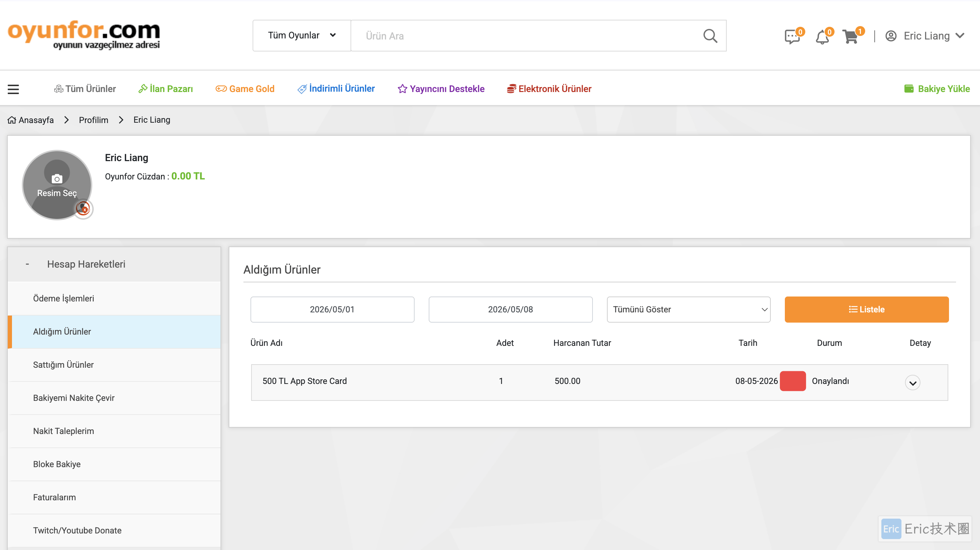The width and height of the screenshot is (980, 550).
Task: Open the hamburger menu icon
Action: point(13,89)
